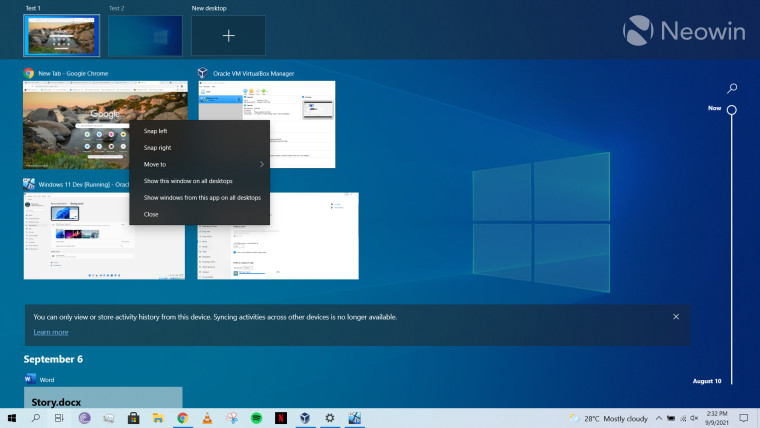Switch to the Test 2 desktop thumbnail

click(145, 35)
